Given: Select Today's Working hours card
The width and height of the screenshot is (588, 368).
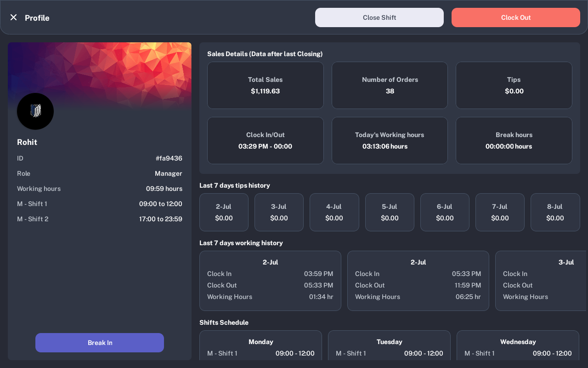Looking at the screenshot, I should 390,141.
